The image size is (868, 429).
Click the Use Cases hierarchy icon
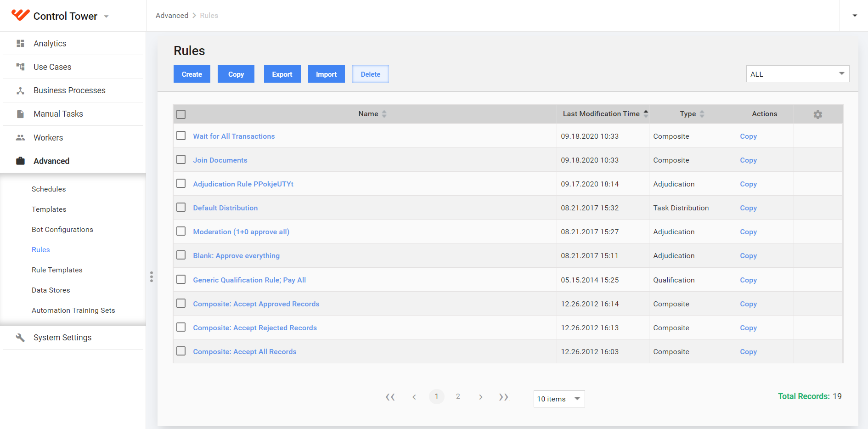click(20, 67)
